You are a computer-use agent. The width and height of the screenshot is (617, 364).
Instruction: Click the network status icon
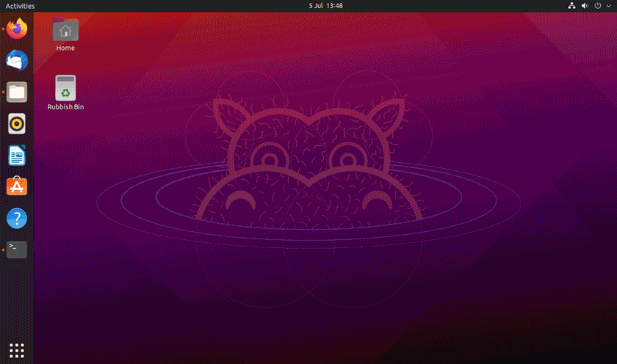(571, 6)
